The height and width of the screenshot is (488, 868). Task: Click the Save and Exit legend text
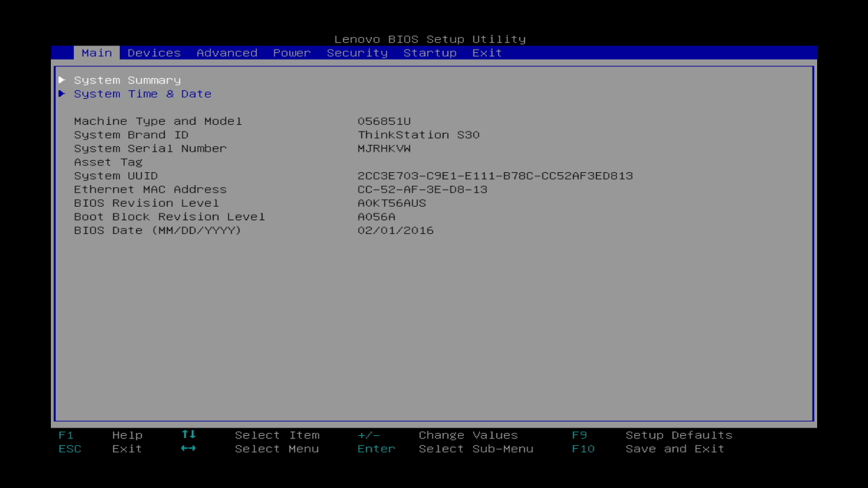675,449
